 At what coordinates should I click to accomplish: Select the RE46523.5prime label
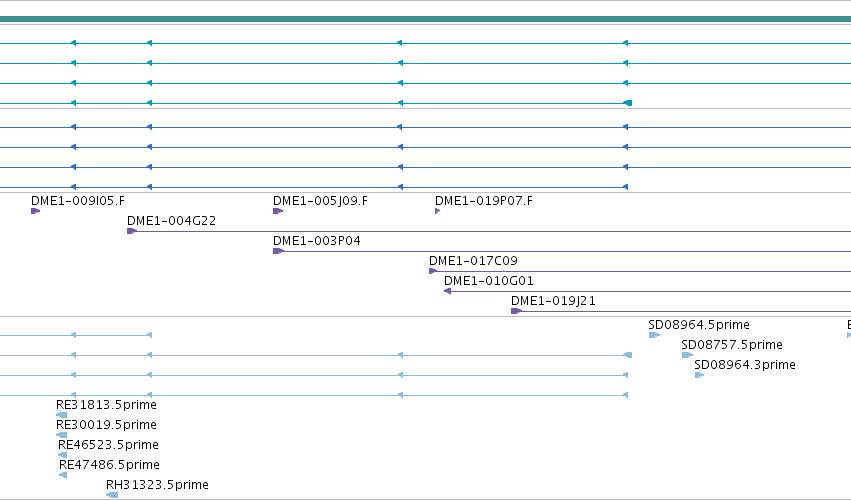pos(108,445)
